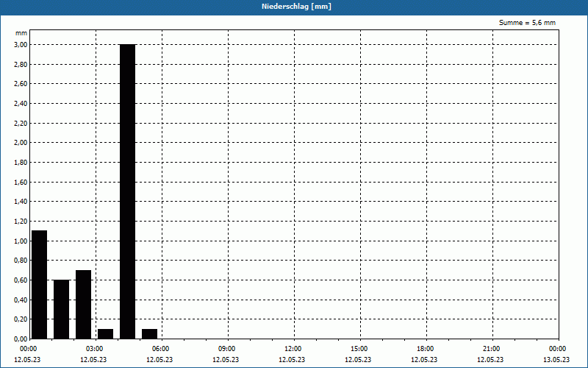This screenshot has height=368, width=588.
Task: Click the 0,40 y-axis label
Action: click(x=21, y=300)
